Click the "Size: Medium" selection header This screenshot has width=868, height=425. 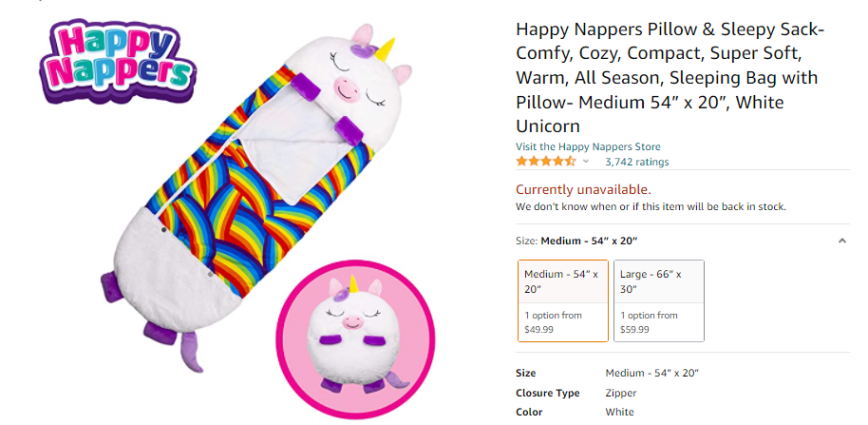click(576, 241)
